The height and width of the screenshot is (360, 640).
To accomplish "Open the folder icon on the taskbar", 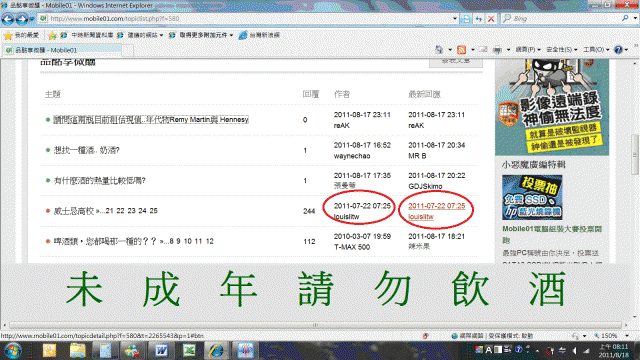I will click(78, 351).
